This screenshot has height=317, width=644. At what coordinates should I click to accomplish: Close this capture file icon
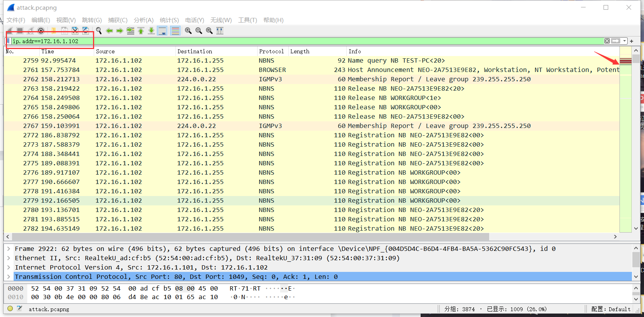click(x=75, y=31)
